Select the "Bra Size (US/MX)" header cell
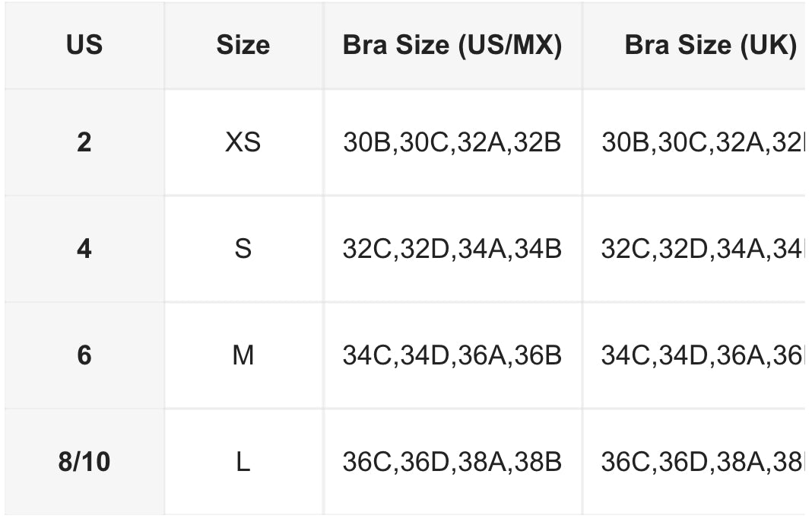812x522 pixels. point(452,46)
